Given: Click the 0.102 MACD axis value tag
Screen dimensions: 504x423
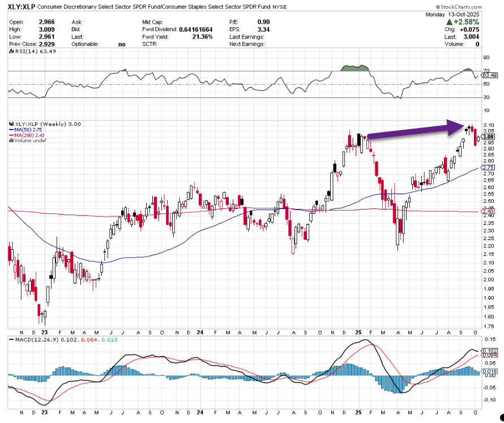Looking at the screenshot, I should (488, 351).
